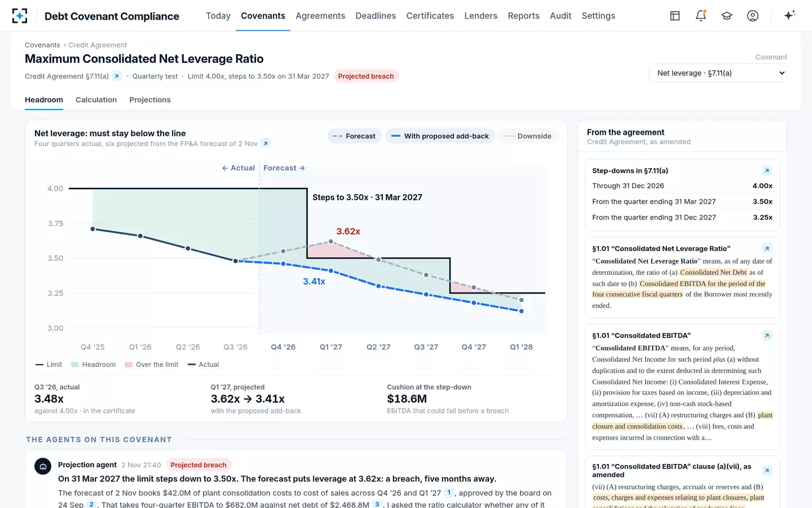
Task: Click the Q1 '27 axis label
Action: point(331,347)
